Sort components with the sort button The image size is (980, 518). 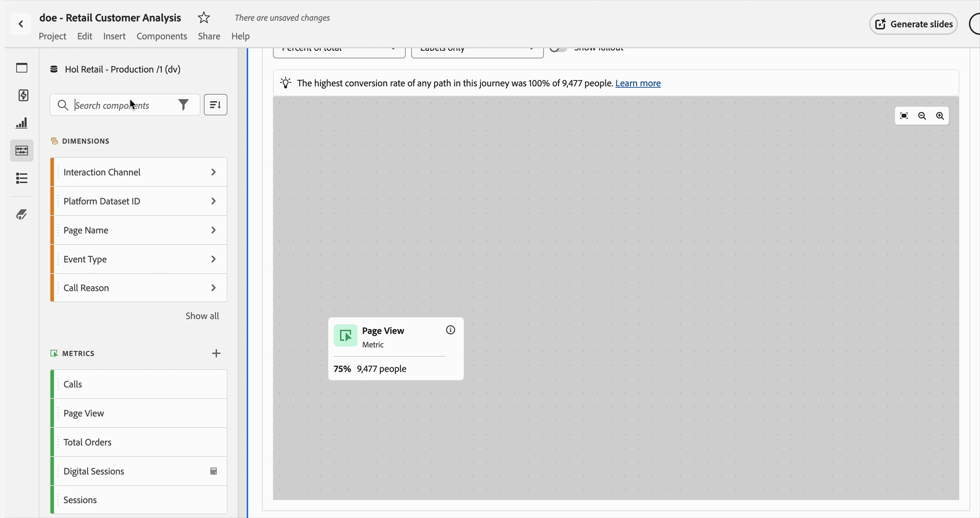click(x=215, y=105)
